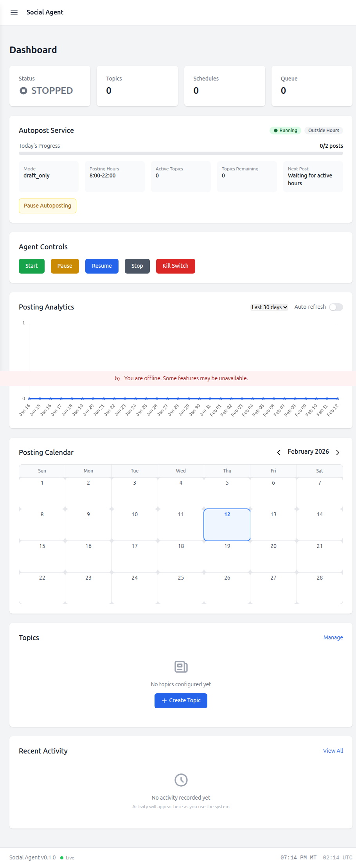Start the agent

point(31,266)
